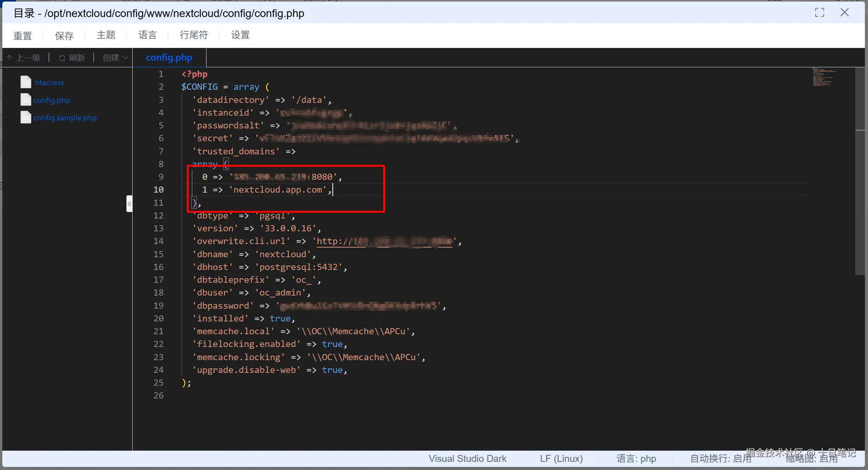Screen dimensions: 868x470
Task: Open the 行尾符 line ending menu
Action: pyautogui.click(x=194, y=35)
